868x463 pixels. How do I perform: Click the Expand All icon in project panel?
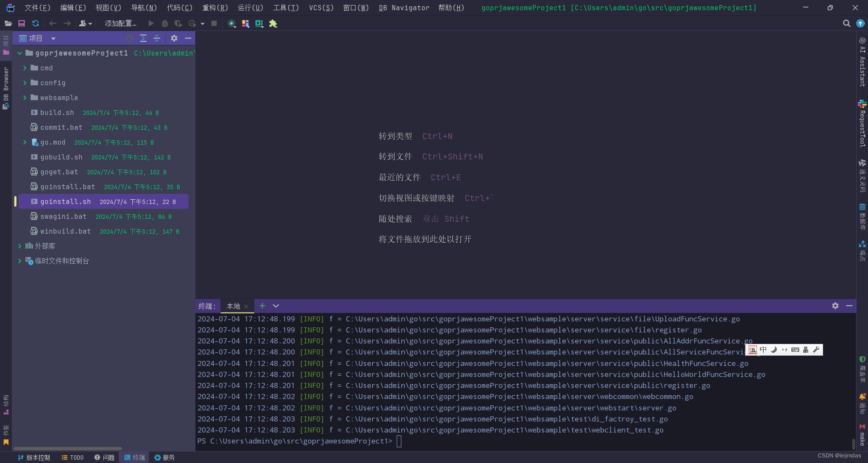pyautogui.click(x=143, y=39)
